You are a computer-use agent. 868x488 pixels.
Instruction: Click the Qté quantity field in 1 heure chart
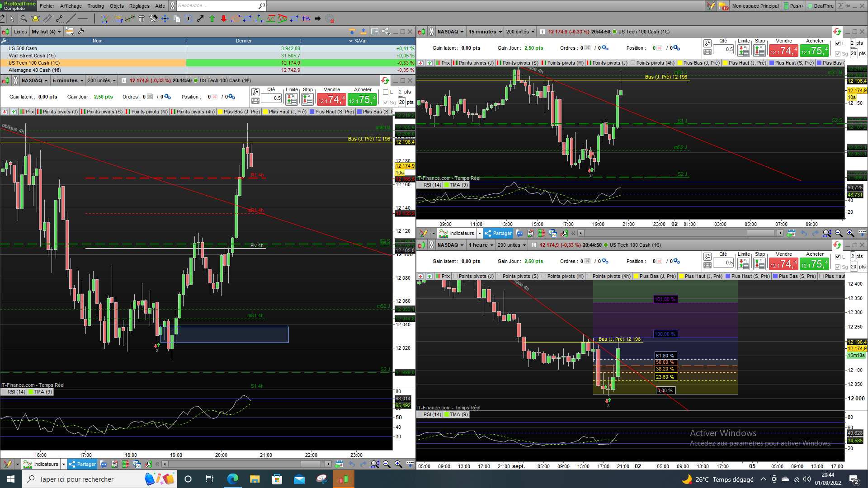(723, 263)
